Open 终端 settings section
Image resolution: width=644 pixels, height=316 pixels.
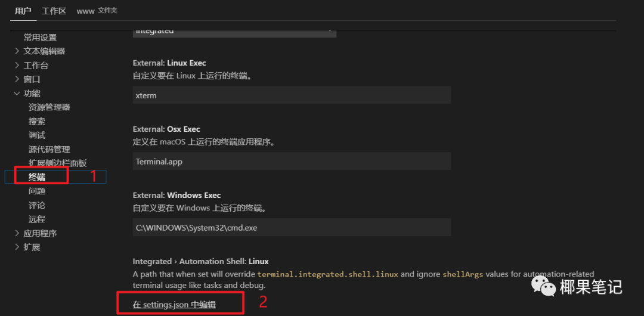(x=37, y=177)
